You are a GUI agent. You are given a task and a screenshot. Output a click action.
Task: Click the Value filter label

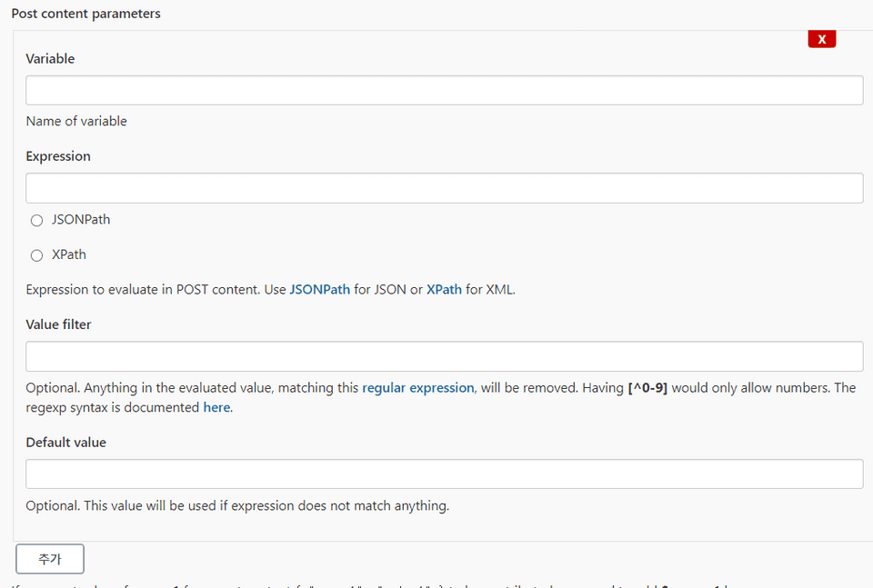pos(58,324)
